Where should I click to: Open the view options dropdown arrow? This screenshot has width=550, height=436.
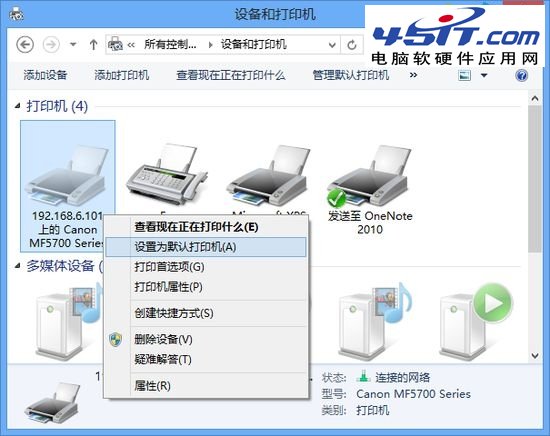tap(484, 75)
